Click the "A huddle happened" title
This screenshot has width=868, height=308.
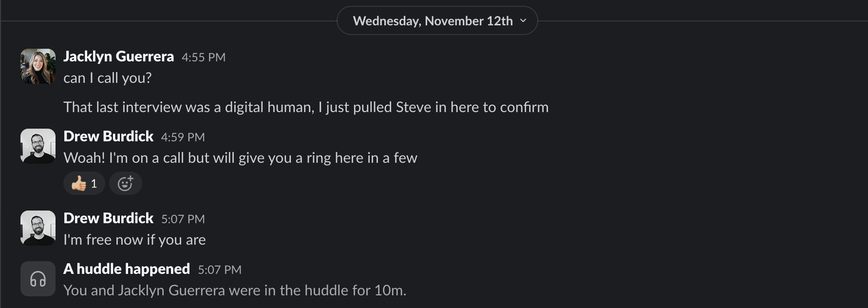pos(127,269)
